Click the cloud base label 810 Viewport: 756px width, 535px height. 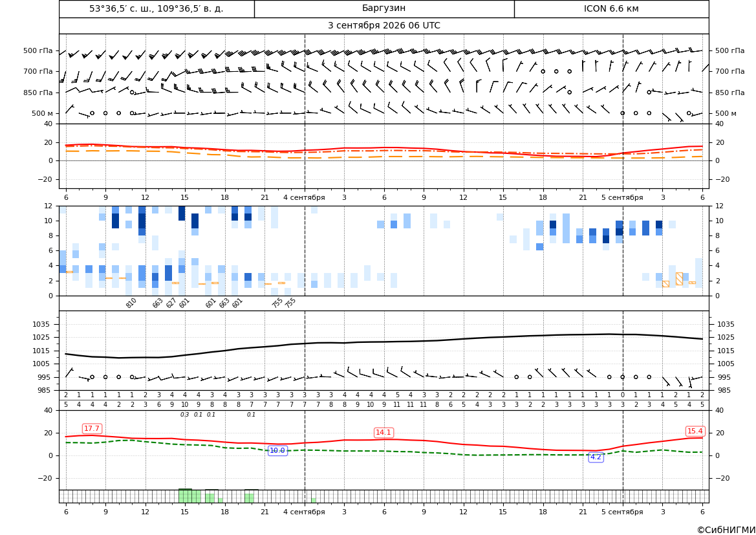click(131, 303)
